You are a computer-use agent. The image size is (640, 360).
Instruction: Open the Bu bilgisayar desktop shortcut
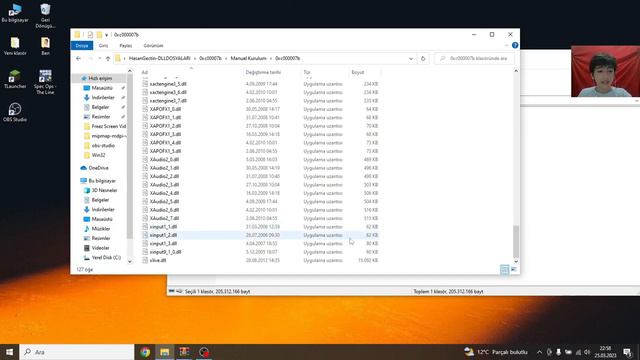15,13
